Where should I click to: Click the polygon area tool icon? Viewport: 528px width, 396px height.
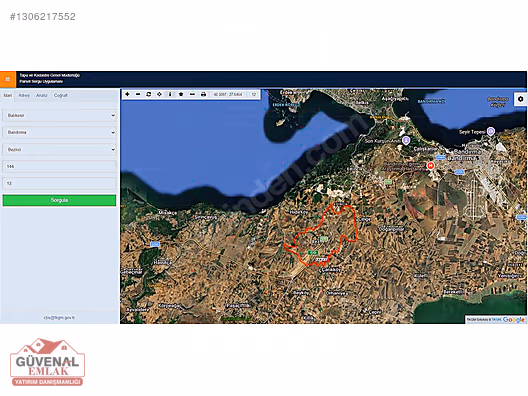tap(181, 94)
